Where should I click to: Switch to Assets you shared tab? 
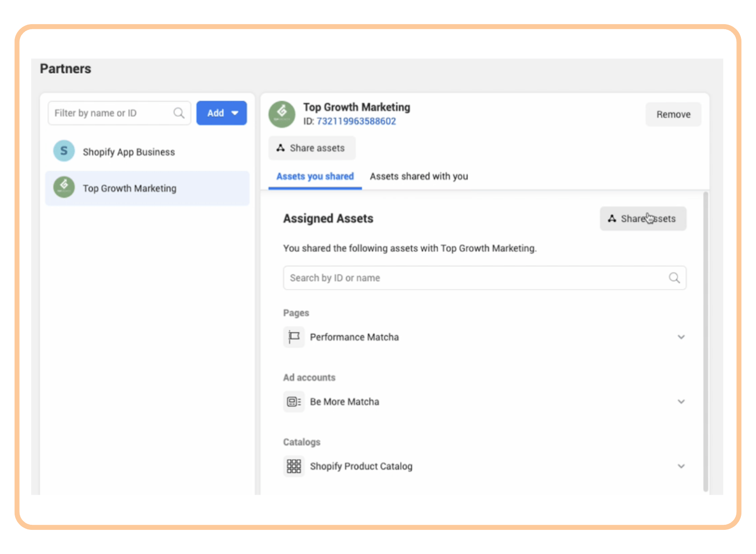point(315,176)
